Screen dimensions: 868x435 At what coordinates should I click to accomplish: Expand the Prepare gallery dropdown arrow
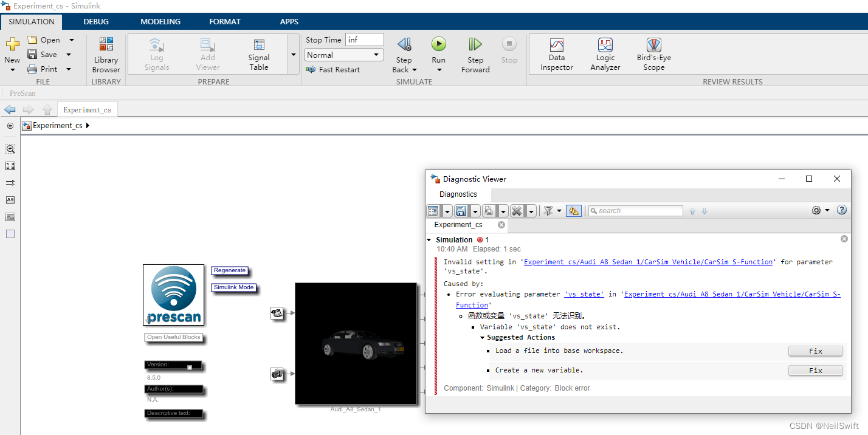click(x=294, y=55)
